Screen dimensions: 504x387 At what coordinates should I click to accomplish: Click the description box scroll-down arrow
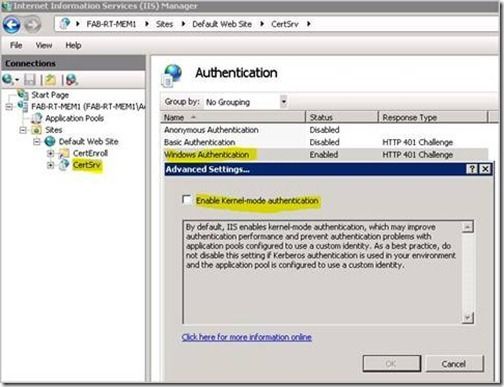(467, 317)
